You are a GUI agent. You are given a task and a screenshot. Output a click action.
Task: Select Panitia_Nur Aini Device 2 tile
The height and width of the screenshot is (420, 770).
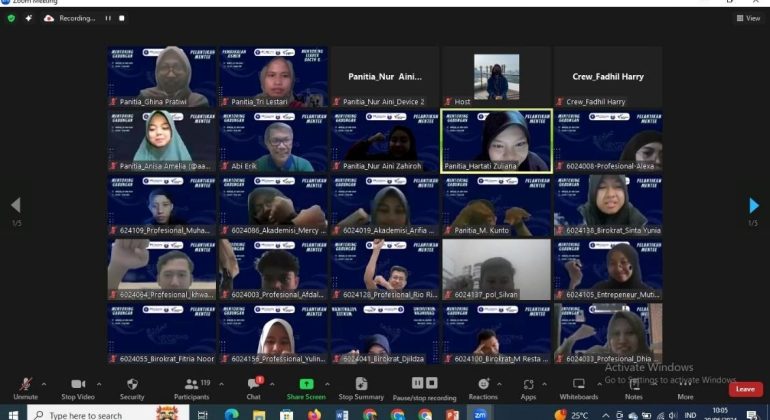click(x=385, y=77)
